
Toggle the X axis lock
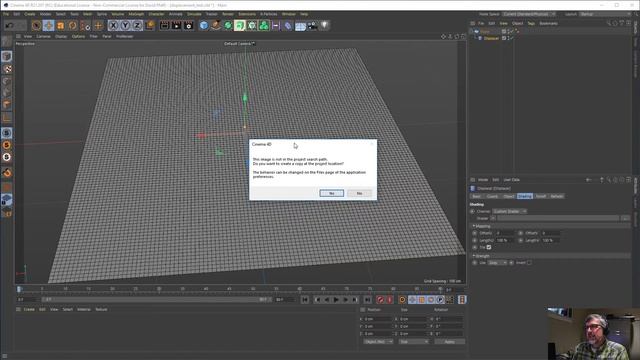pyautogui.click(x=113, y=26)
